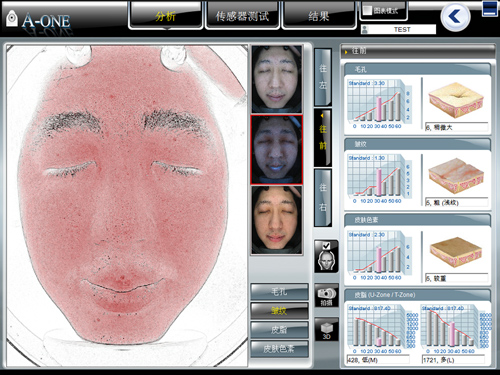
Task: Expand the 往前 panel header arrow
Action: (346, 52)
